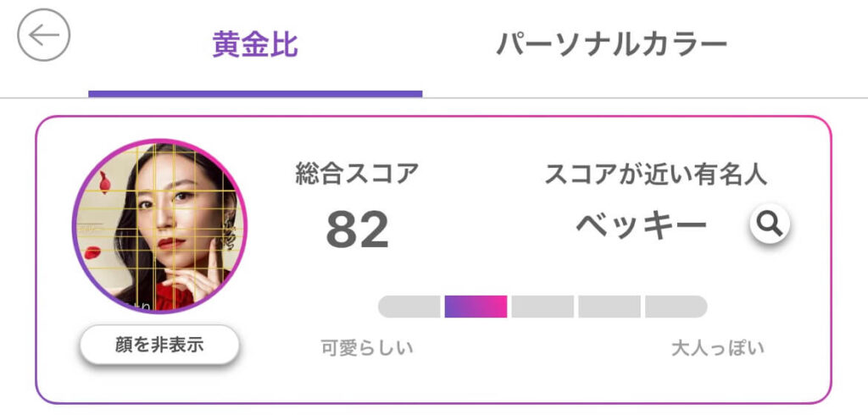Screen dimensions: 868x415
Task: Click the red lips in the photo
Action: click(x=170, y=243)
